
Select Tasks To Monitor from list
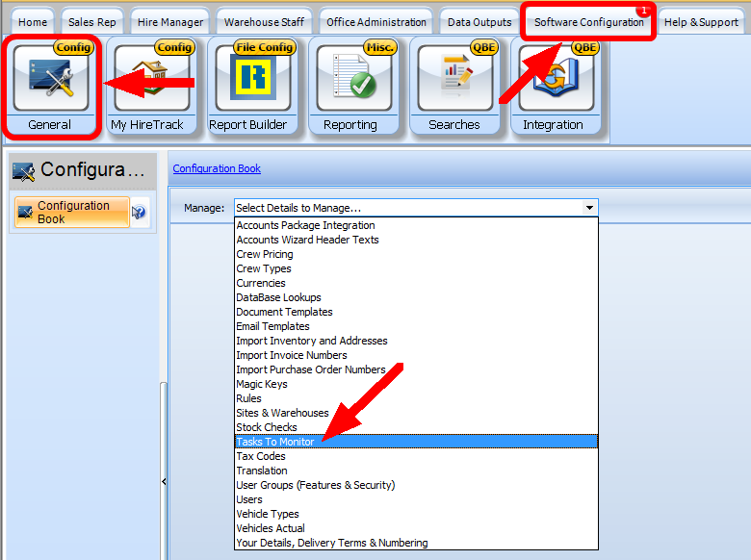pyautogui.click(x=275, y=442)
